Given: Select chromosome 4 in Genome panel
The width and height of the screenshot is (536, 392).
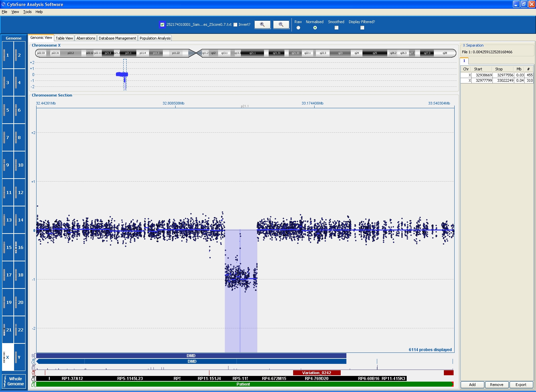Looking at the screenshot, I should tap(19, 82).
